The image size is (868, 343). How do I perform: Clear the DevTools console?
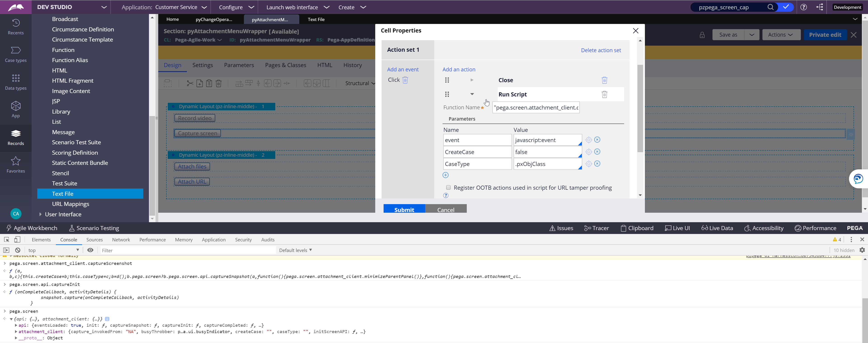pos(18,250)
